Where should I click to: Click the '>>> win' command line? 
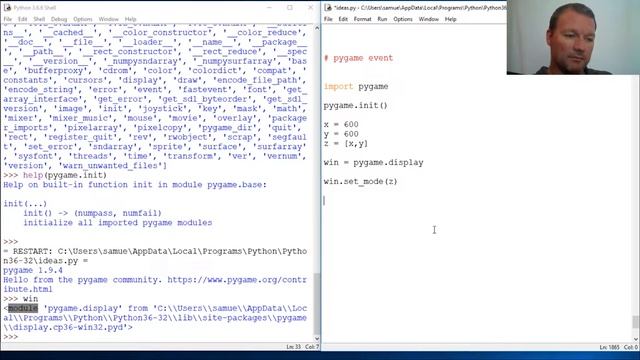(21, 299)
